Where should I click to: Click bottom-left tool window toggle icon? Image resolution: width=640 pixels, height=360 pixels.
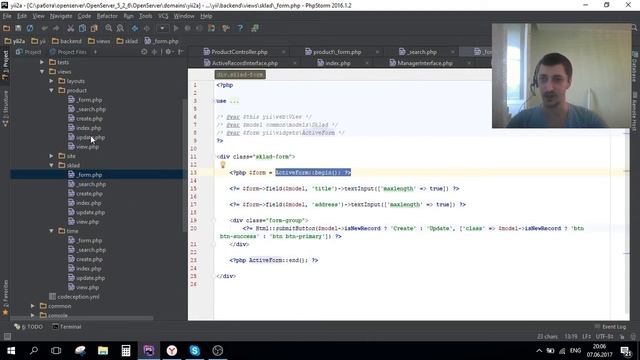click(7, 336)
